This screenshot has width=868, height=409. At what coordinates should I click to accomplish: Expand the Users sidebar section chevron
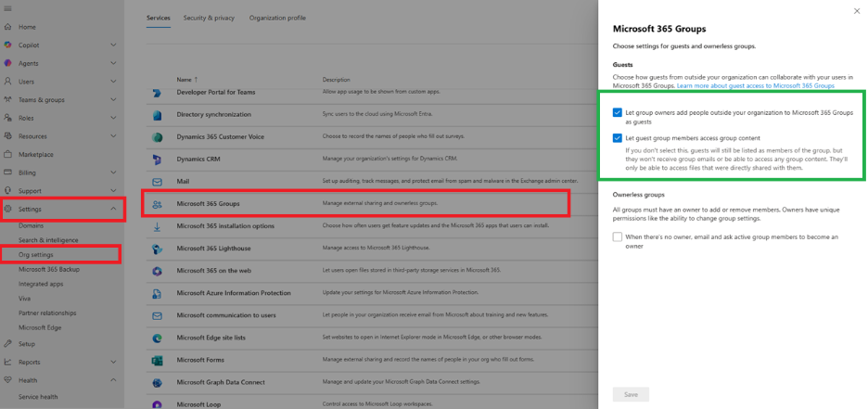coord(113,82)
